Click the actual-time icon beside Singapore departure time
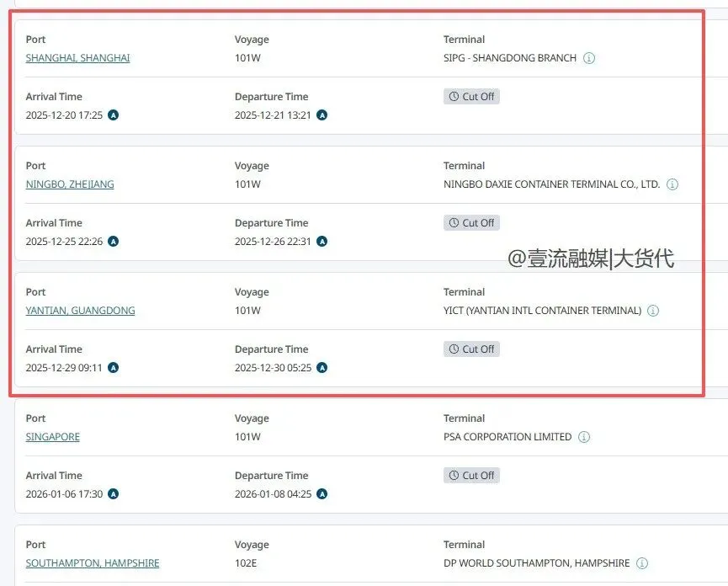 tap(321, 494)
